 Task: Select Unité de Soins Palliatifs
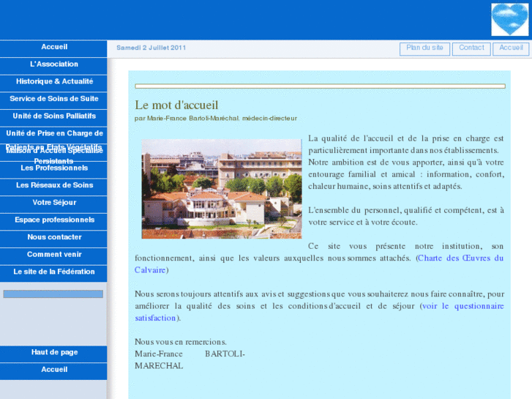click(x=53, y=118)
